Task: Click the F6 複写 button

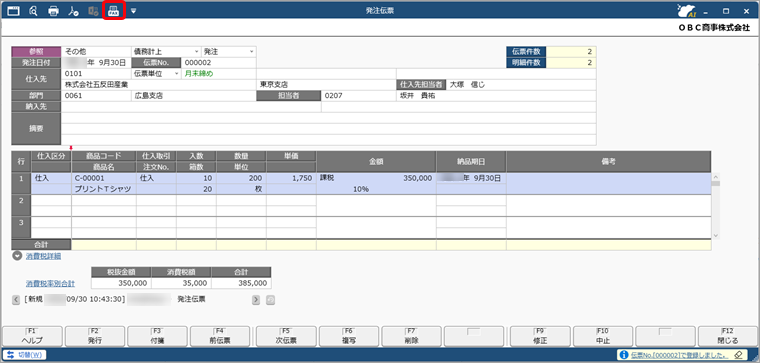Action: 349,335
